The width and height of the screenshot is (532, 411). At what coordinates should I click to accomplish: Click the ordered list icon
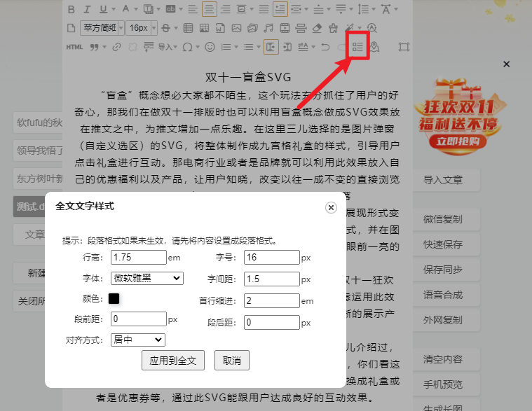[x=226, y=47]
